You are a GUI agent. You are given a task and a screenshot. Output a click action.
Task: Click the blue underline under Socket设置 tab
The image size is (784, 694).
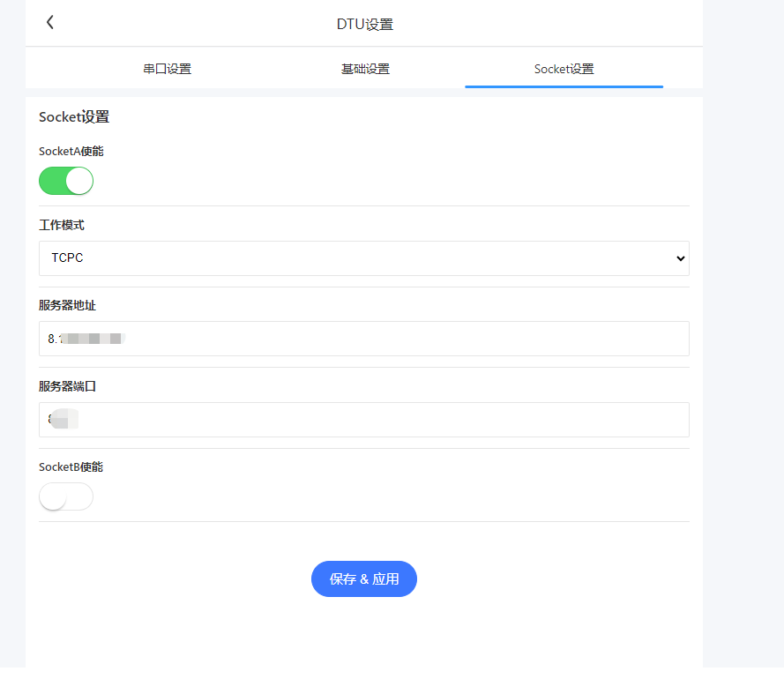pyautogui.click(x=564, y=86)
